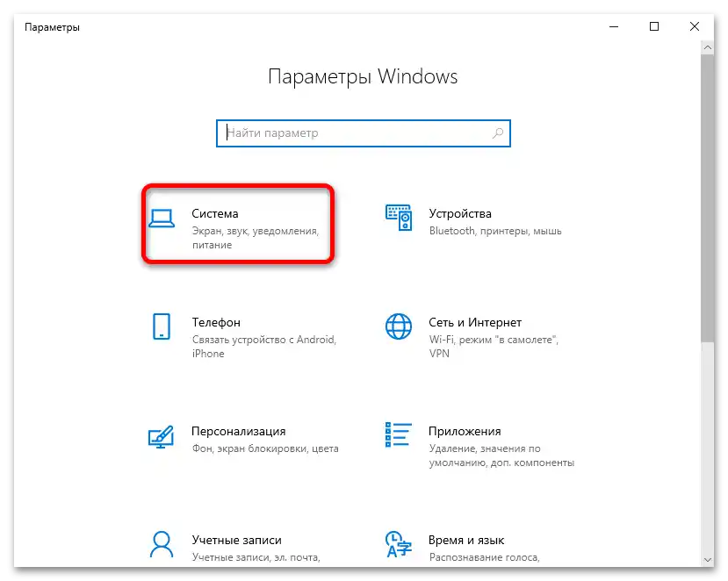Open the Персонализация settings title
Screen dimensions: 728x581
point(239,432)
